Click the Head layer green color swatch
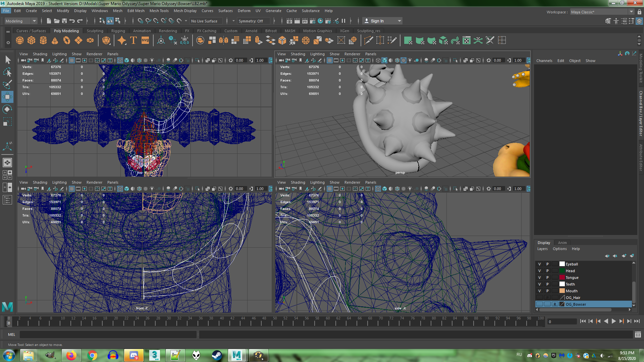 tap(562, 271)
